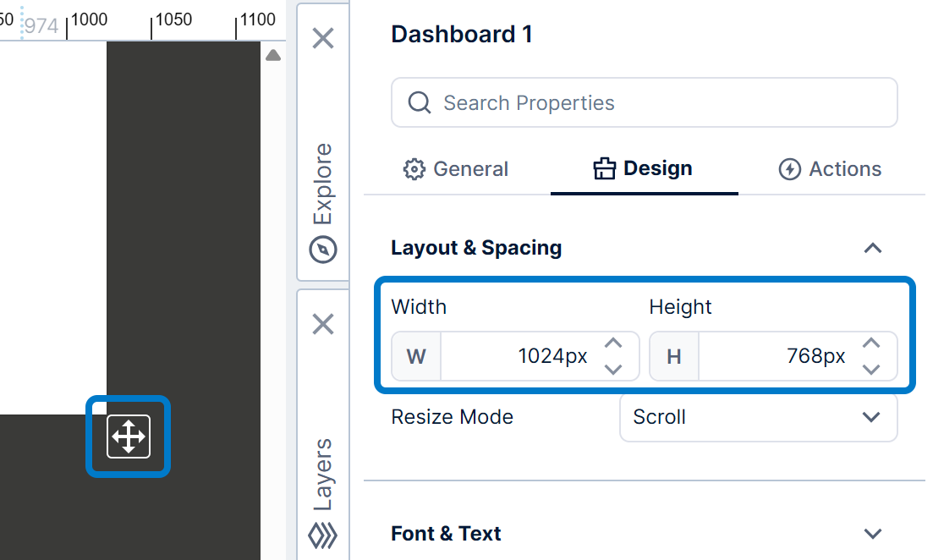Select the move tool icon on the canvas
This screenshot has width=933, height=560.
[x=128, y=436]
